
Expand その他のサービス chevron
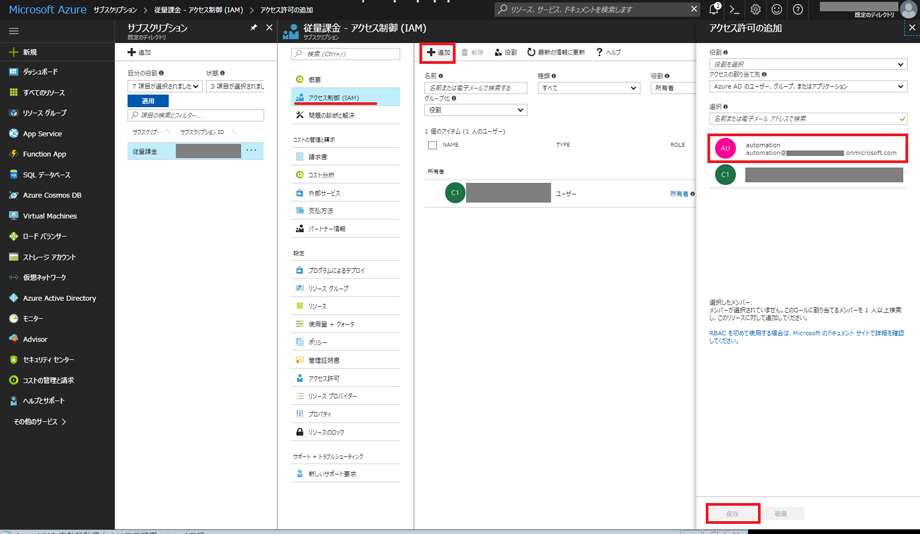pos(64,421)
